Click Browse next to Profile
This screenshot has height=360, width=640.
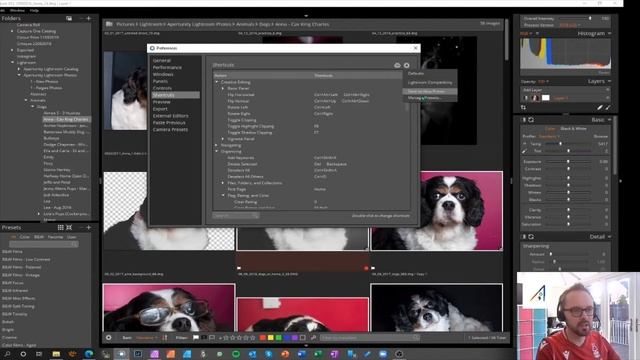coord(600,136)
